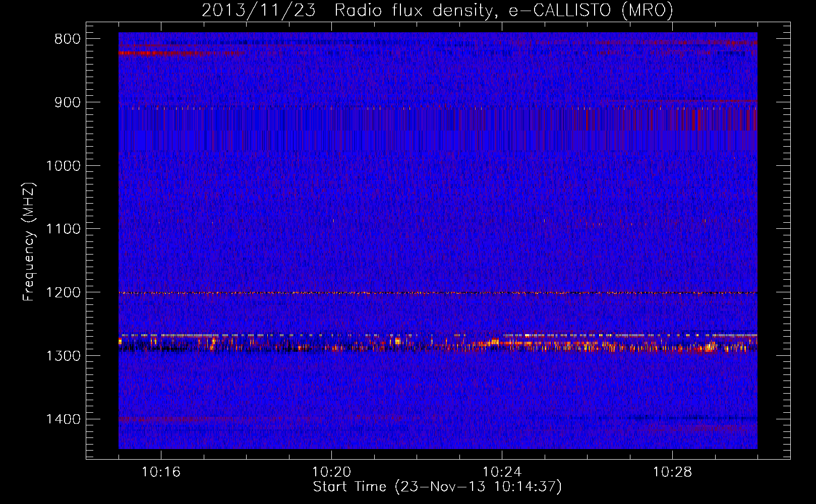Click the 1100 frequency tick label

tap(63, 229)
